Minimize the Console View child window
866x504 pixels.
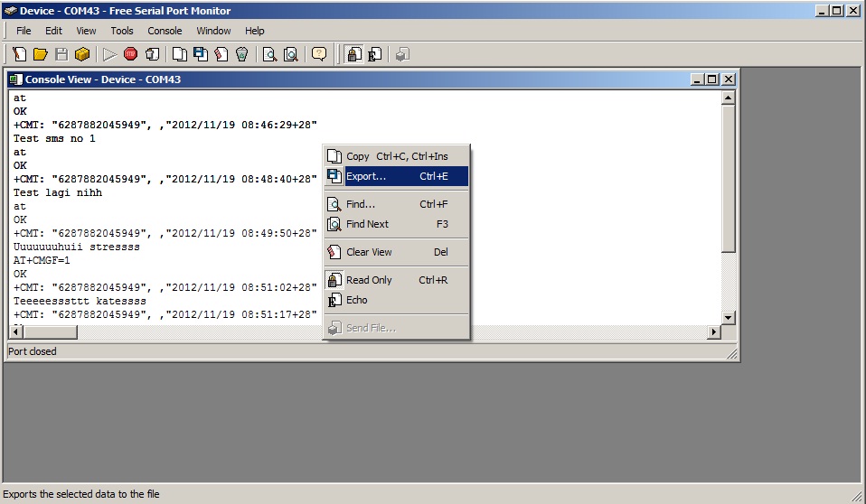pos(697,79)
